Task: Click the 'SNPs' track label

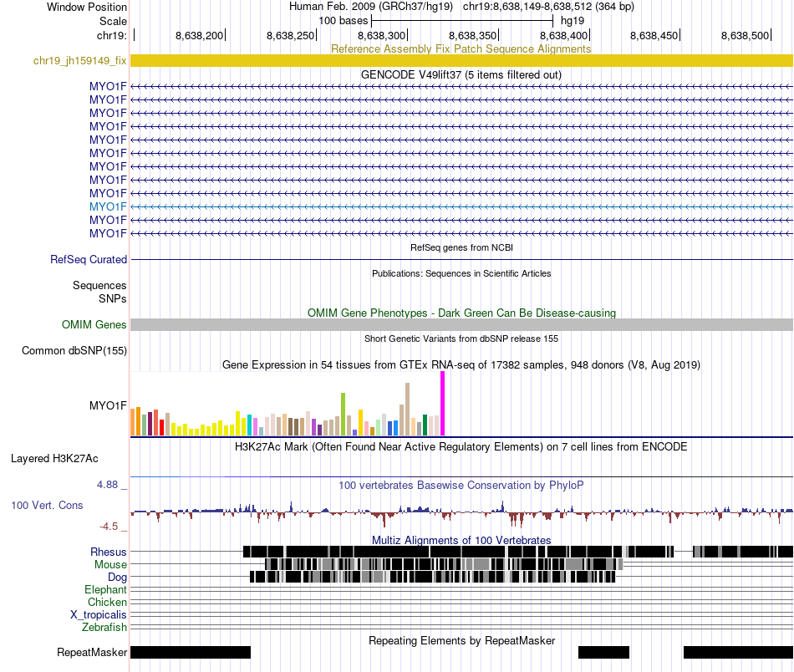Action: point(113,298)
